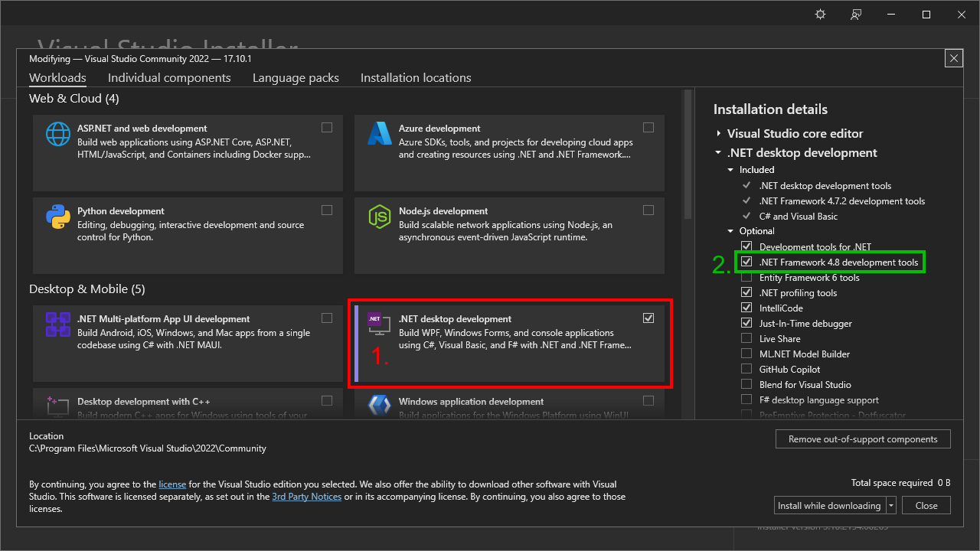Switch to Individual components tab

[x=169, y=78]
